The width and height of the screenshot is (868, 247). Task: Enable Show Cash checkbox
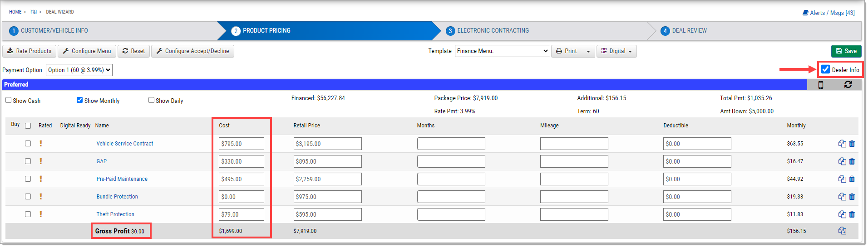(8, 100)
